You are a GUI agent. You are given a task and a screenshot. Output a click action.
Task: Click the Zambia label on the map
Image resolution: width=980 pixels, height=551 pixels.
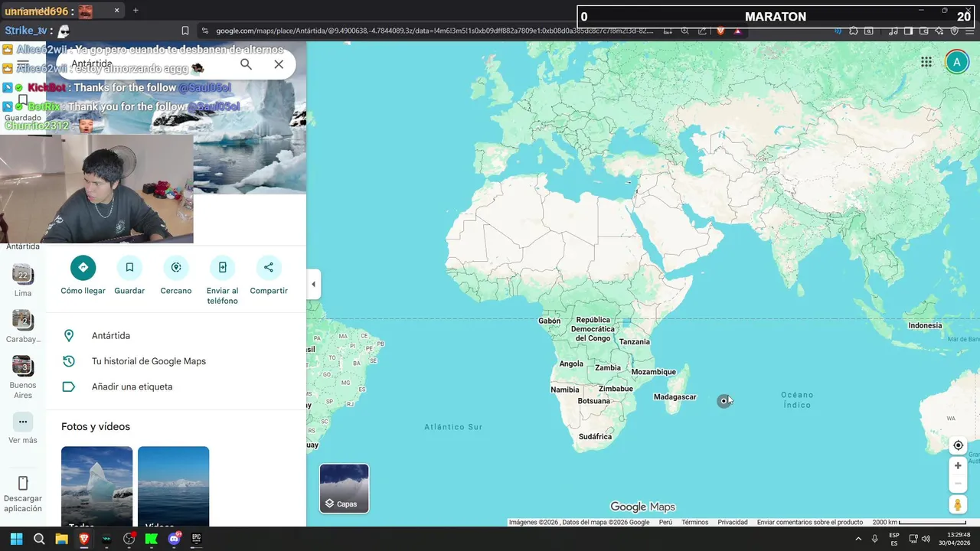click(608, 368)
